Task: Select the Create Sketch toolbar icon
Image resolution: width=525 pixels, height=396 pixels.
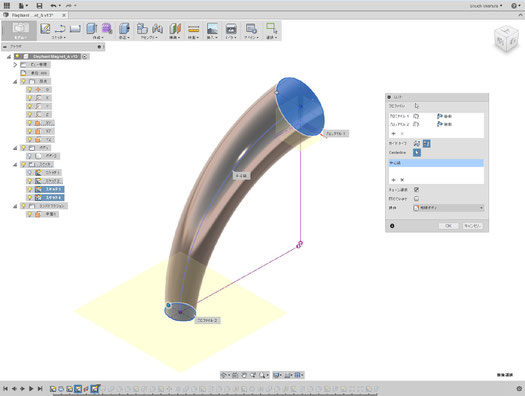Action: pyautogui.click(x=45, y=28)
